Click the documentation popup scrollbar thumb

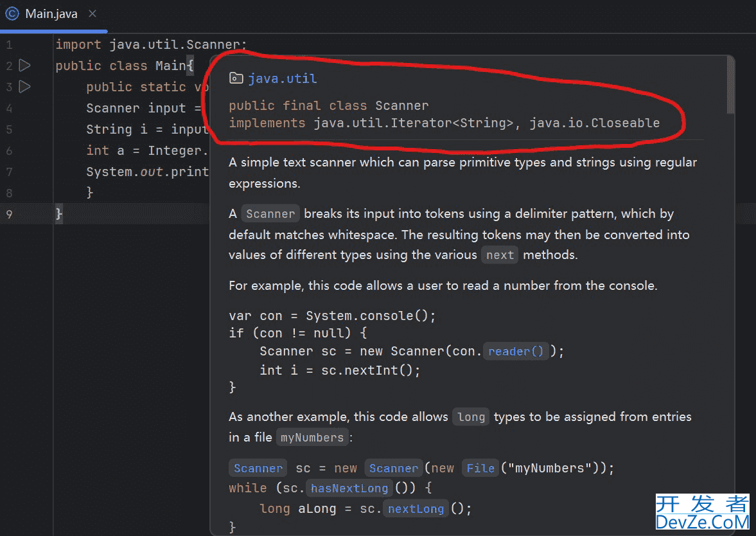click(730, 85)
